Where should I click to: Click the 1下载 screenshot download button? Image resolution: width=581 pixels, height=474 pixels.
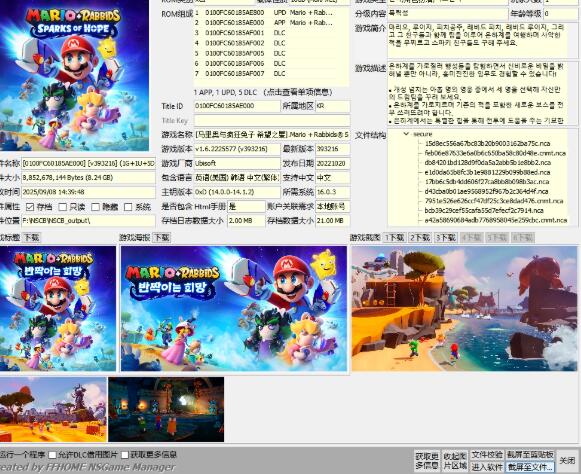395,238
